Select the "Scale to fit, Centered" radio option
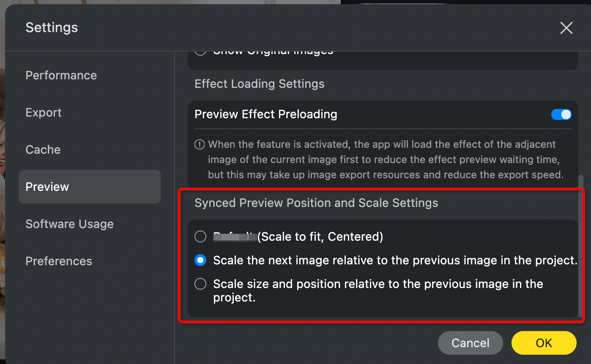 (x=200, y=236)
